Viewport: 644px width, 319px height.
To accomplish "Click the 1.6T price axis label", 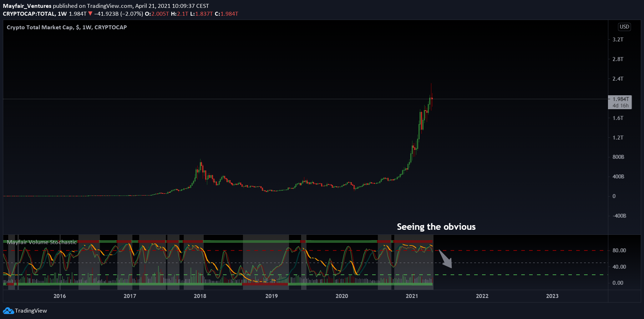I will point(618,118).
